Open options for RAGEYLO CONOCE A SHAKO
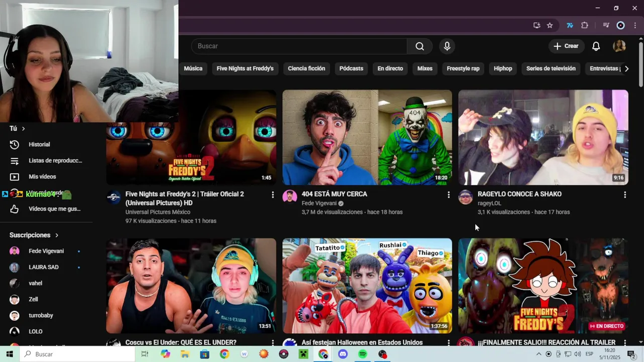 point(625,195)
